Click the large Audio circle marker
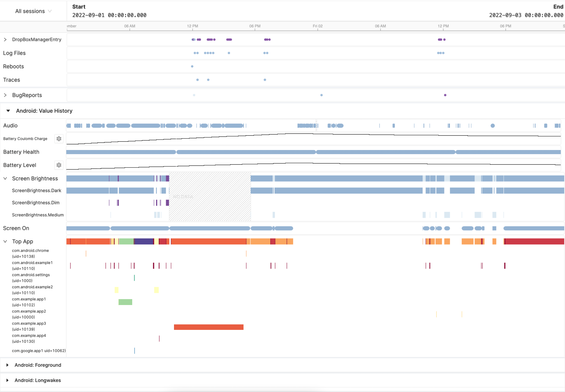Image resolution: width=565 pixels, height=392 pixels. 493,126
